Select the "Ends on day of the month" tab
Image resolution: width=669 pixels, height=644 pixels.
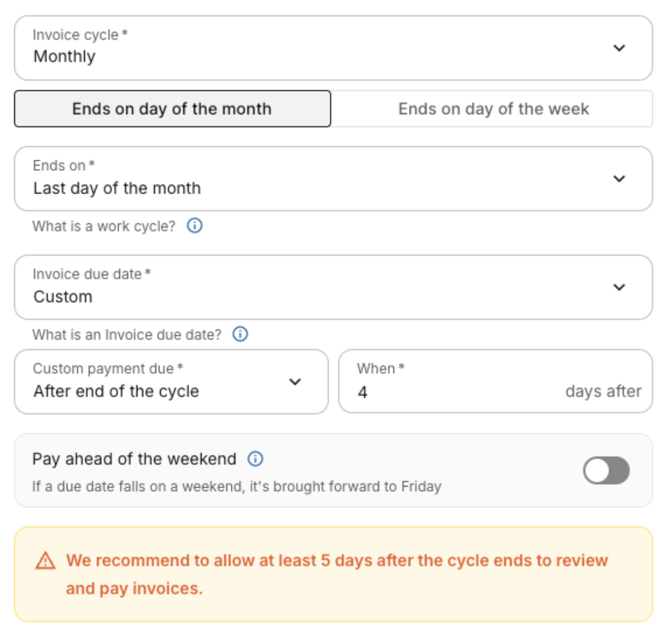172,109
